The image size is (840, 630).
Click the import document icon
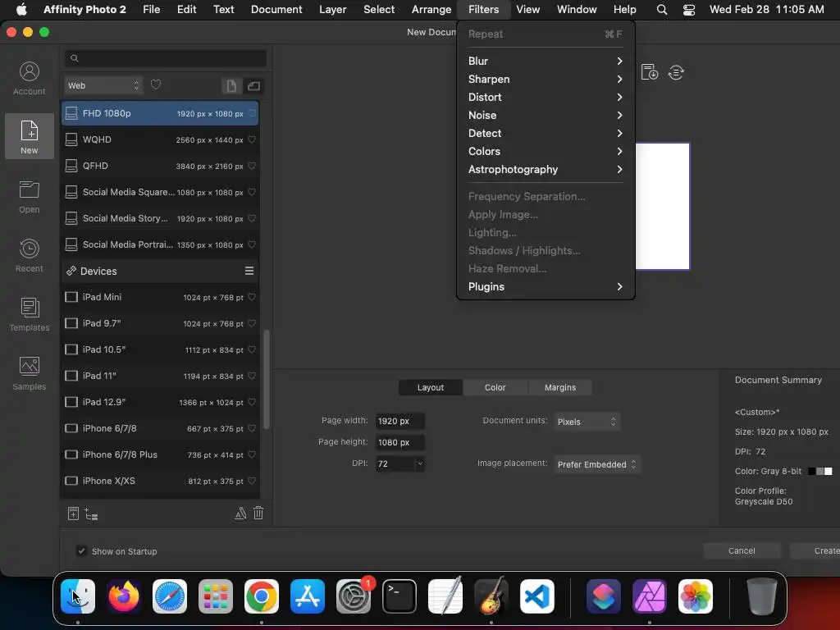(650, 72)
